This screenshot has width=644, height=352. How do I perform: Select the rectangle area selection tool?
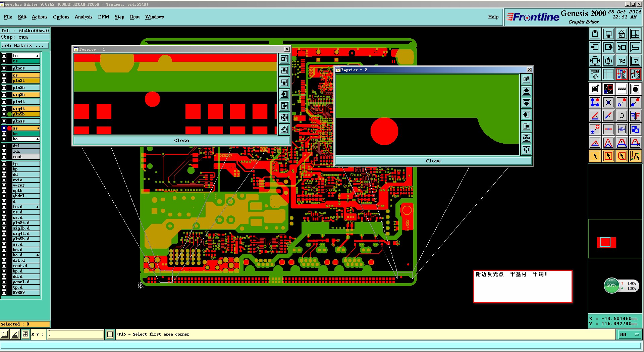(608, 156)
